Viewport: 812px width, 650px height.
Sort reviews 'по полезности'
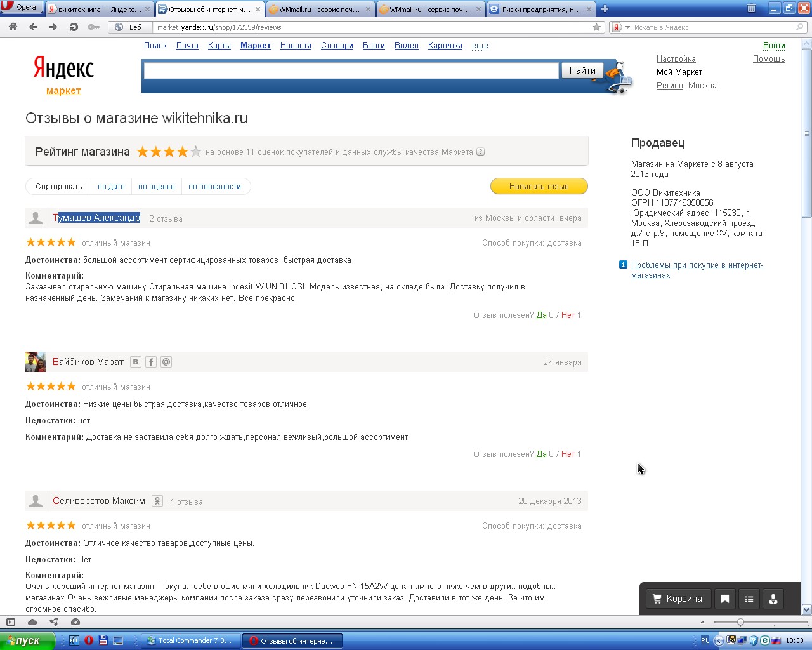coord(214,187)
